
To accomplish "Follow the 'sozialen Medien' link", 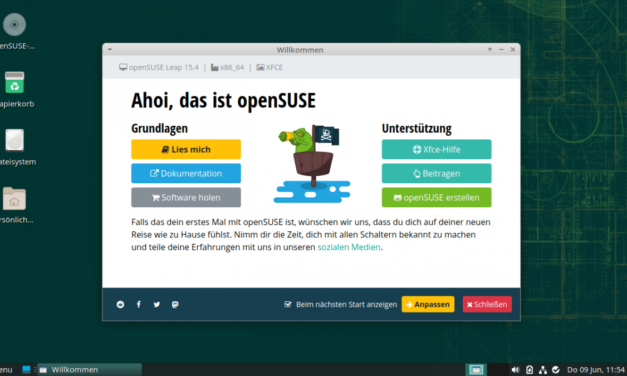I will coord(349,247).
